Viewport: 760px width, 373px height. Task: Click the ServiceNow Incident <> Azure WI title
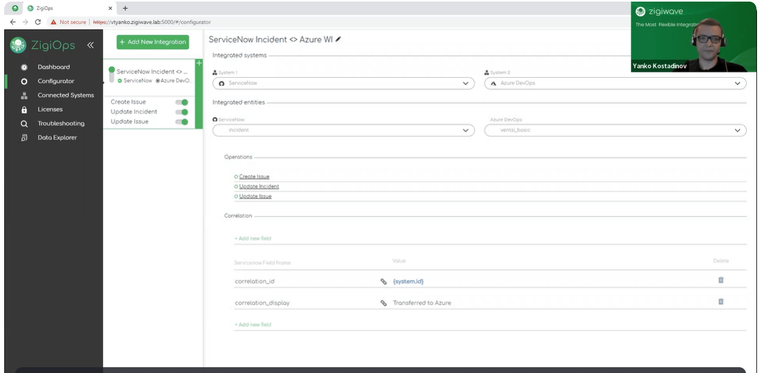270,40
